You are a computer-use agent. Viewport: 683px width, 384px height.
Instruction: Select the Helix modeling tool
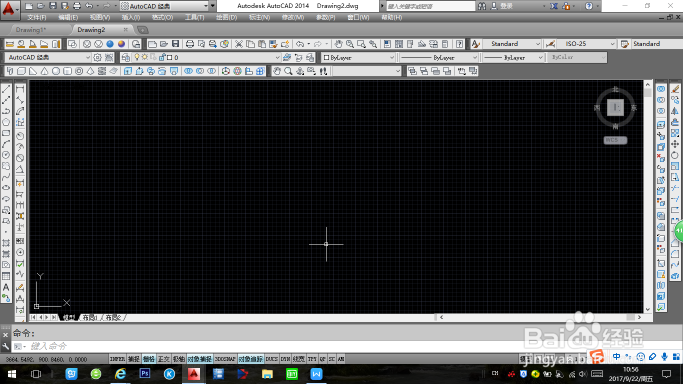(102, 71)
